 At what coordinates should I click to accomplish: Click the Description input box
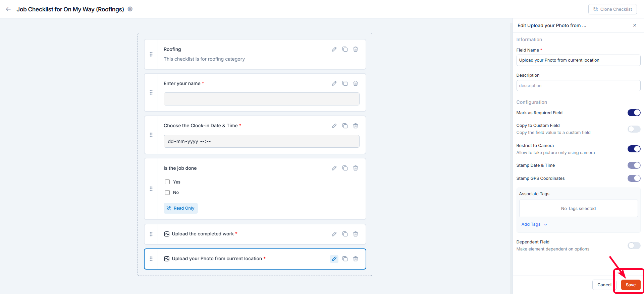click(578, 86)
